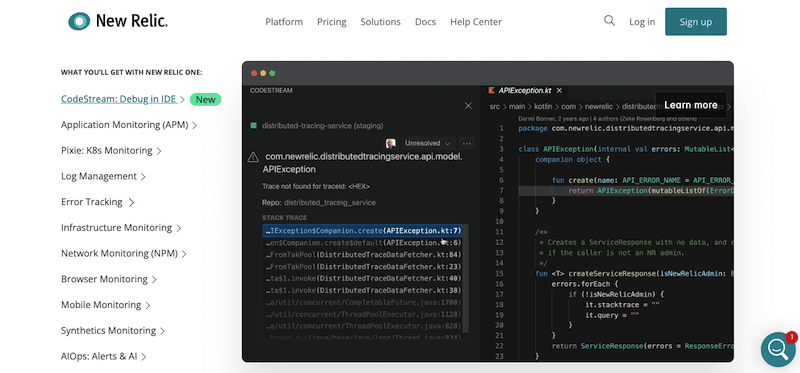Expand Synthetics Monitoring
This screenshot has width=800, height=373.
pyautogui.click(x=113, y=331)
